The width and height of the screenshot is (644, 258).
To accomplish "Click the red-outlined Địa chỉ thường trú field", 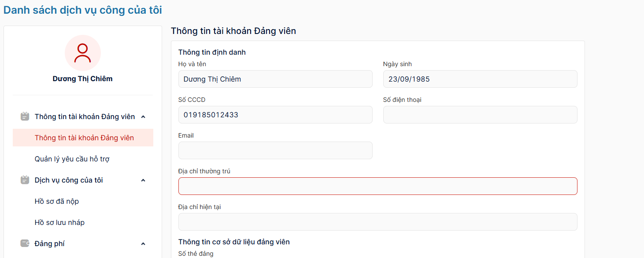I will pos(378,186).
